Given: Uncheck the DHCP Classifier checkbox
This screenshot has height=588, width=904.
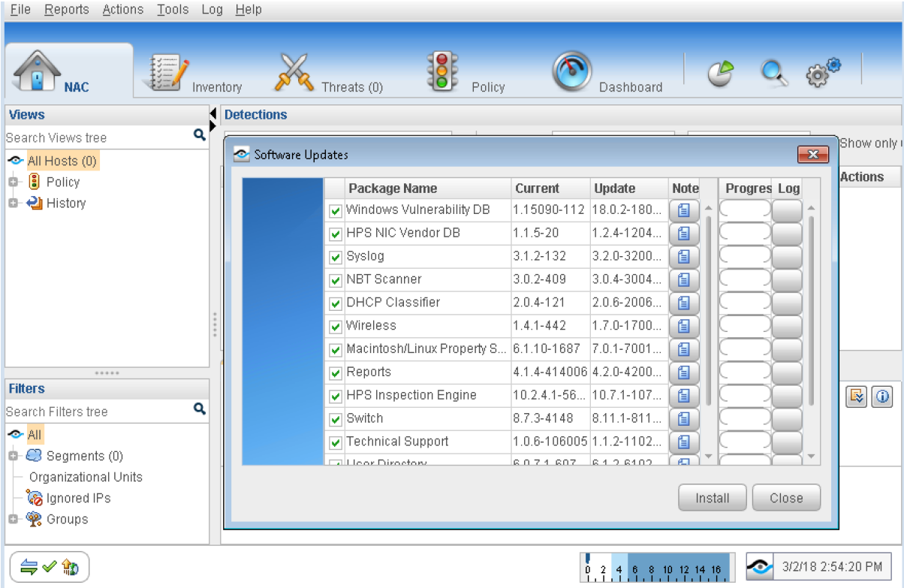Looking at the screenshot, I should point(336,304).
